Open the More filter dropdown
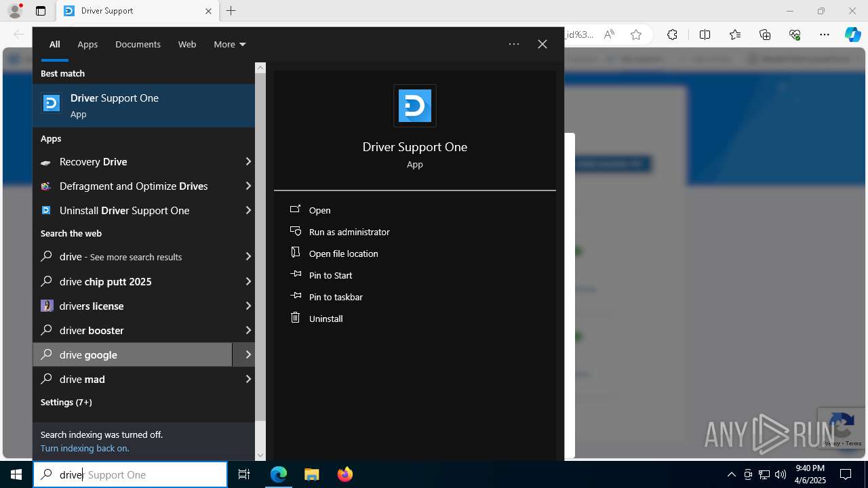The height and width of the screenshot is (488, 868). 229,44
